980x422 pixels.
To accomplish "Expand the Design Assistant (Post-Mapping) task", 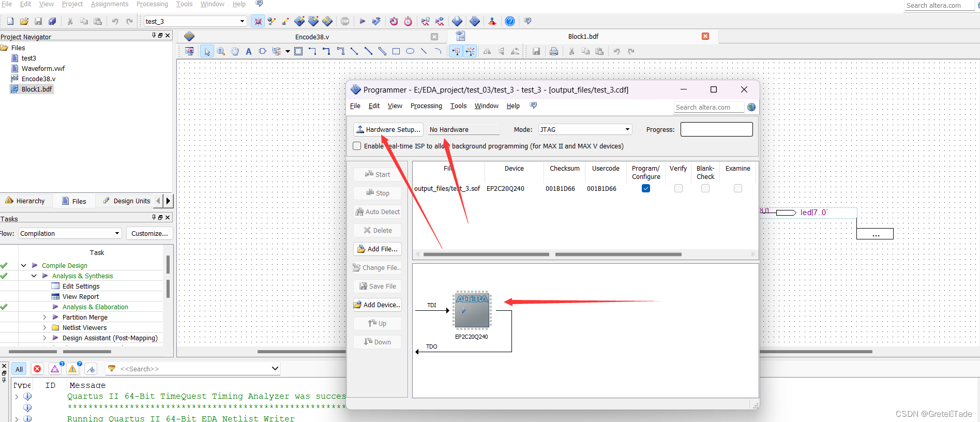I will tap(44, 338).
